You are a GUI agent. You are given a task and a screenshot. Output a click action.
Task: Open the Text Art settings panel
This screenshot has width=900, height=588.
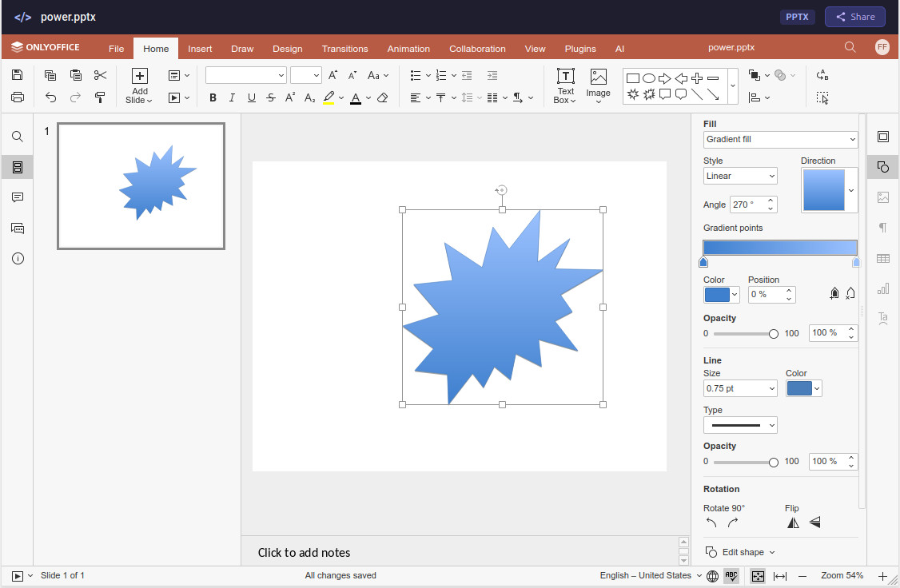(882, 319)
